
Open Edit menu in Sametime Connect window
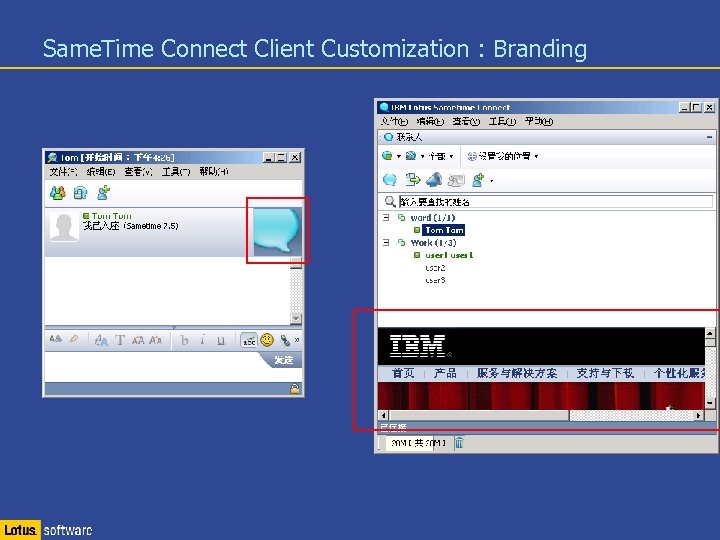(x=430, y=121)
